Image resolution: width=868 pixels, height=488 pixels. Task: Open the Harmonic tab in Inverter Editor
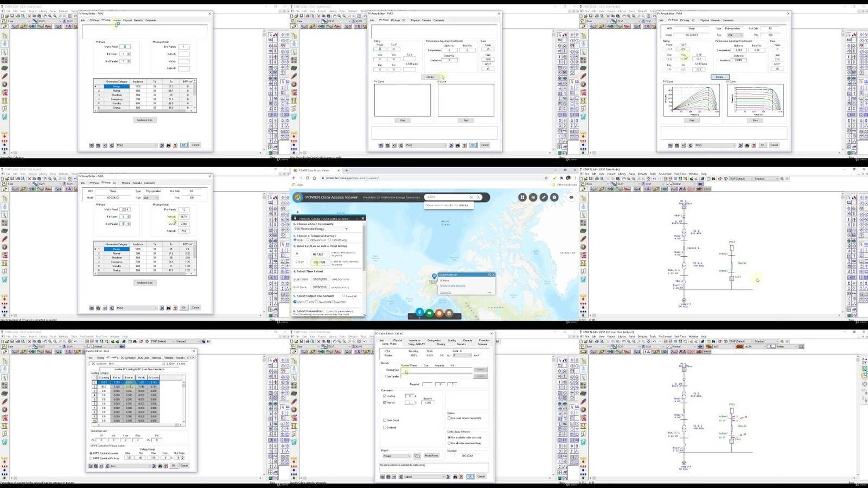click(157, 358)
